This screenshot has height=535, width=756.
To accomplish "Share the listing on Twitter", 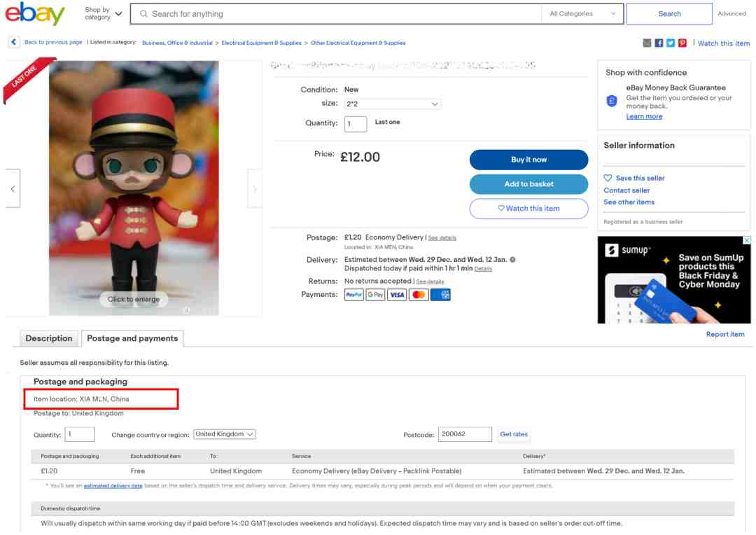I will click(x=671, y=43).
